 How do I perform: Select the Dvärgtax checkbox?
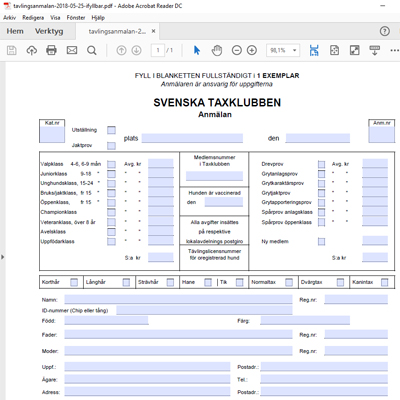340,282
